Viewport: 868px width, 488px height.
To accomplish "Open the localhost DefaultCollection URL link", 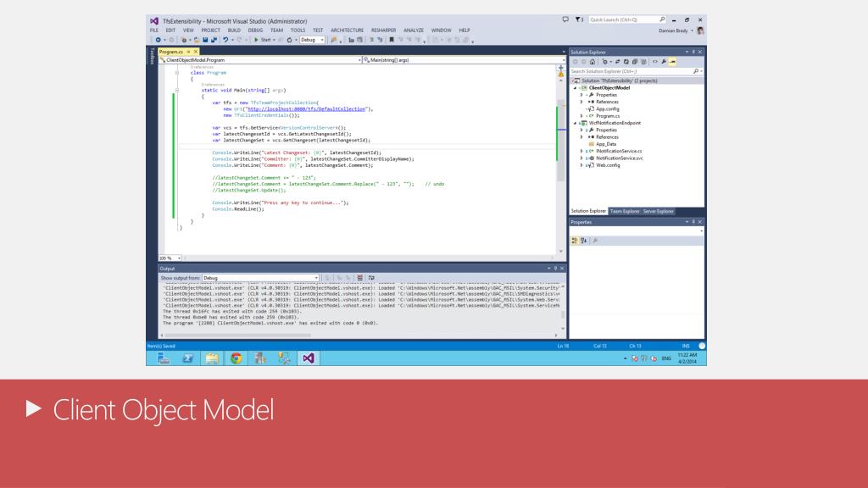I will 307,109.
